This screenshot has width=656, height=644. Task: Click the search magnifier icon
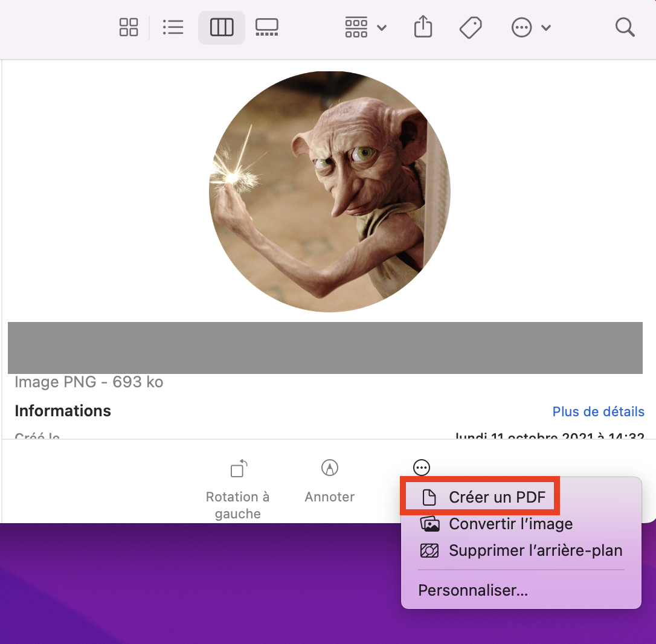(625, 28)
